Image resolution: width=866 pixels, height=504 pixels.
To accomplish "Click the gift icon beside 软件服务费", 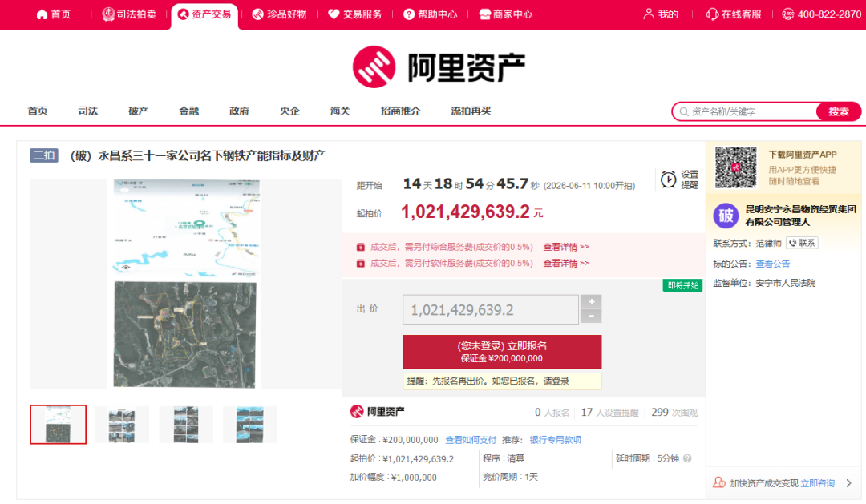I will coord(360,264).
